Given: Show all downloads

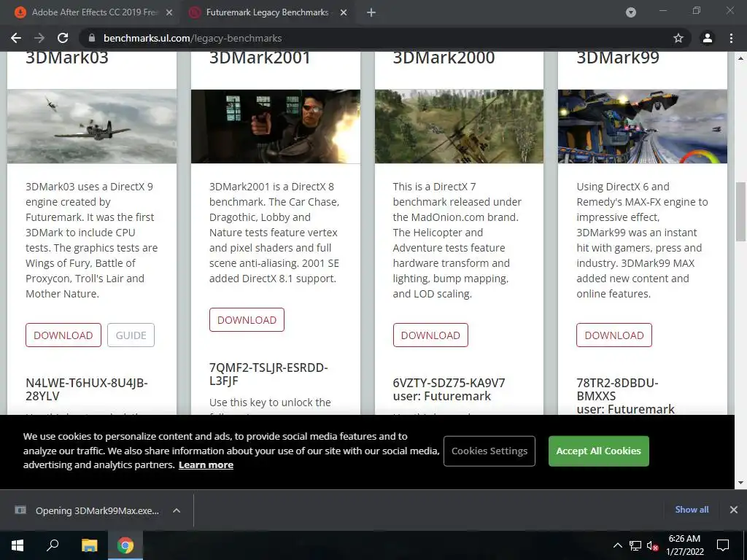Looking at the screenshot, I should coord(692,510).
